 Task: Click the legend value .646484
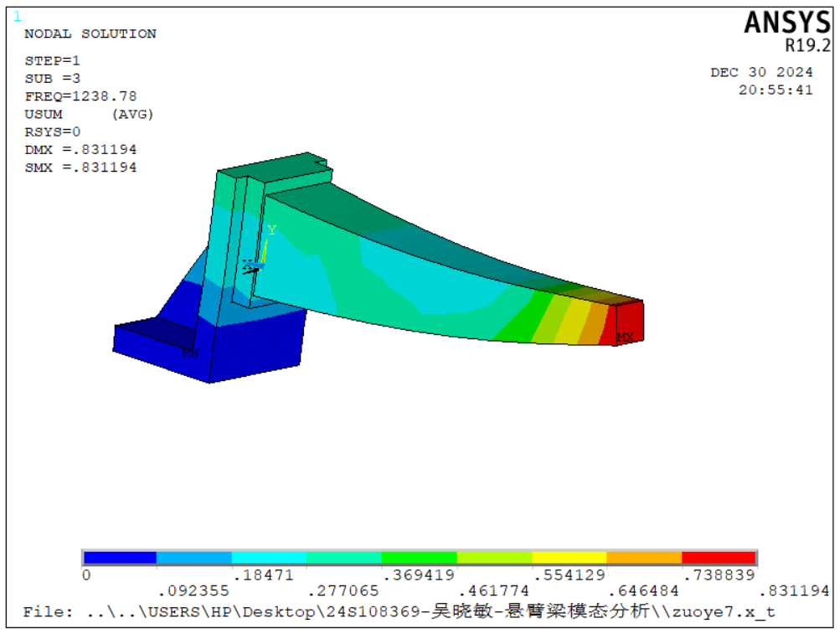click(x=643, y=591)
